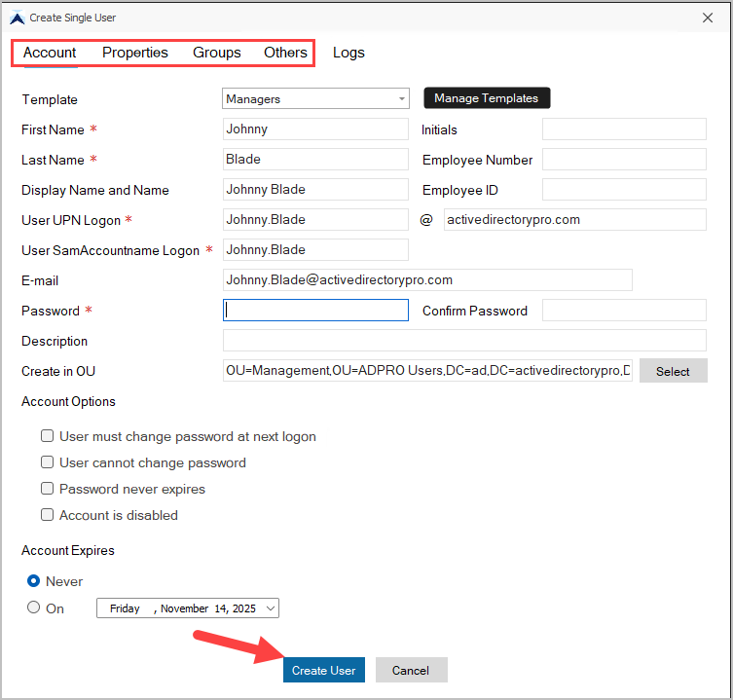The width and height of the screenshot is (733, 700).
Task: Tick the Password never expires checkbox
Action: point(47,489)
